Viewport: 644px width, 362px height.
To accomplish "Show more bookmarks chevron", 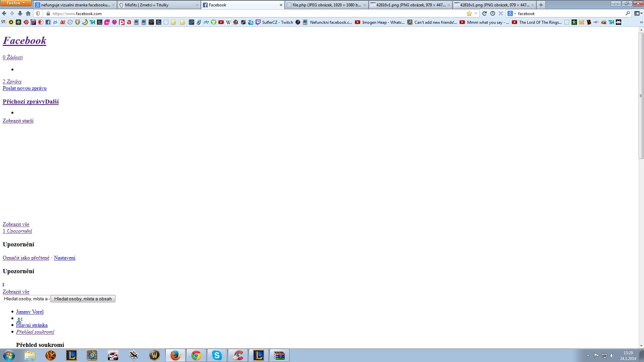I will tap(641, 22).
